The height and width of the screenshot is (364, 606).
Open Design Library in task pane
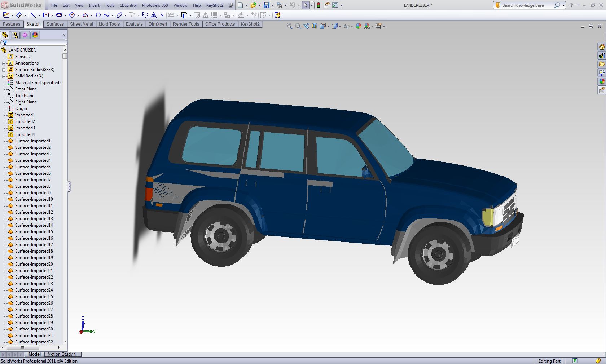pyautogui.click(x=602, y=56)
